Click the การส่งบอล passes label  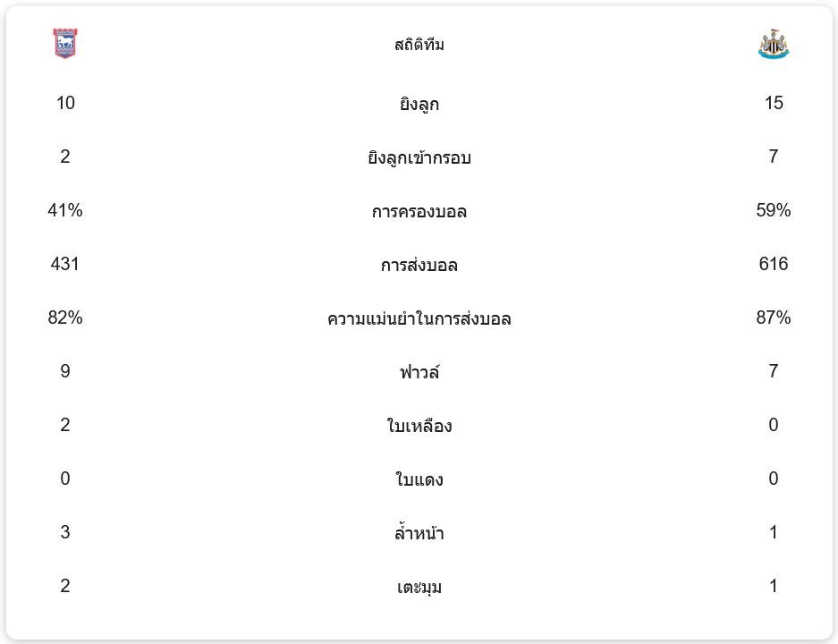[x=419, y=266]
